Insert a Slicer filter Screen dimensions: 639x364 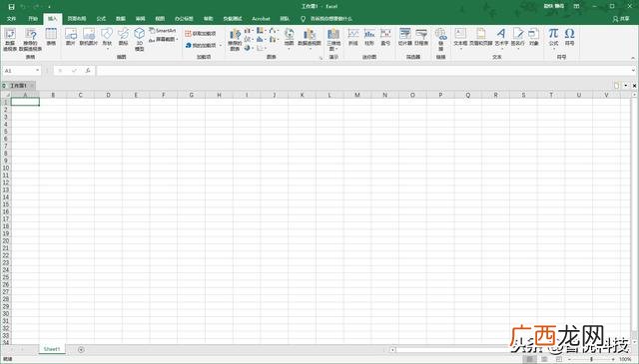405,37
